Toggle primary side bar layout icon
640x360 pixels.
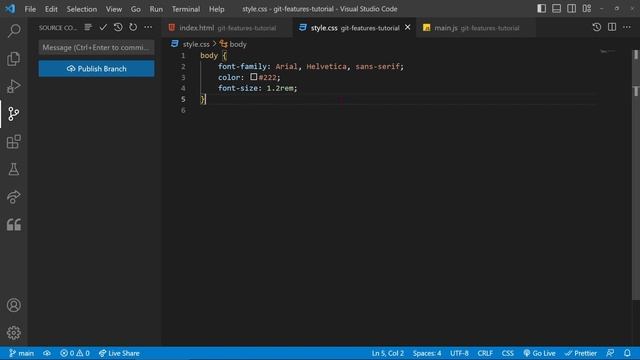pos(542,9)
